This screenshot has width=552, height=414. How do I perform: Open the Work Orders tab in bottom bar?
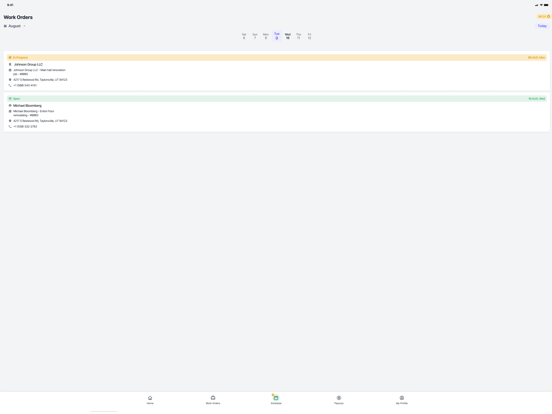tap(213, 400)
